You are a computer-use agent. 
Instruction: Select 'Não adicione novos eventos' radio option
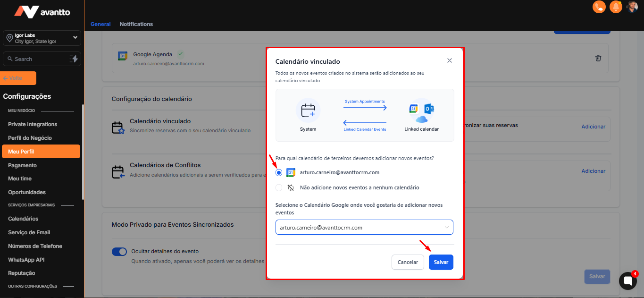279,187
